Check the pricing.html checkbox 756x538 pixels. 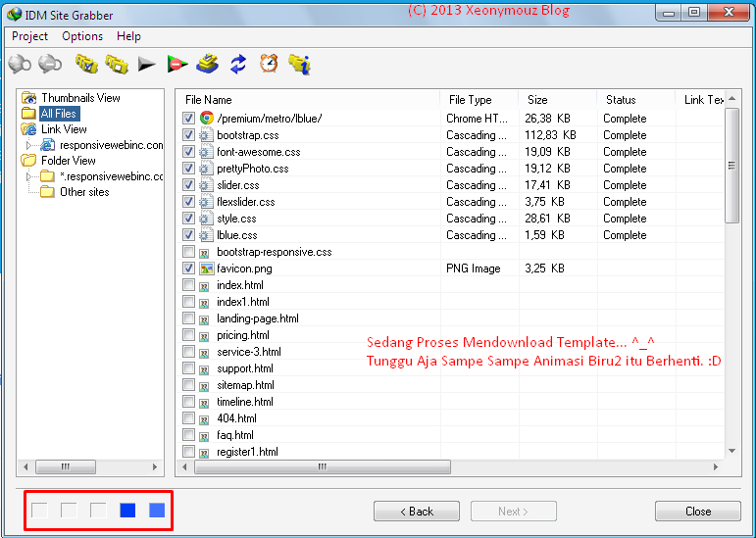pyautogui.click(x=188, y=335)
